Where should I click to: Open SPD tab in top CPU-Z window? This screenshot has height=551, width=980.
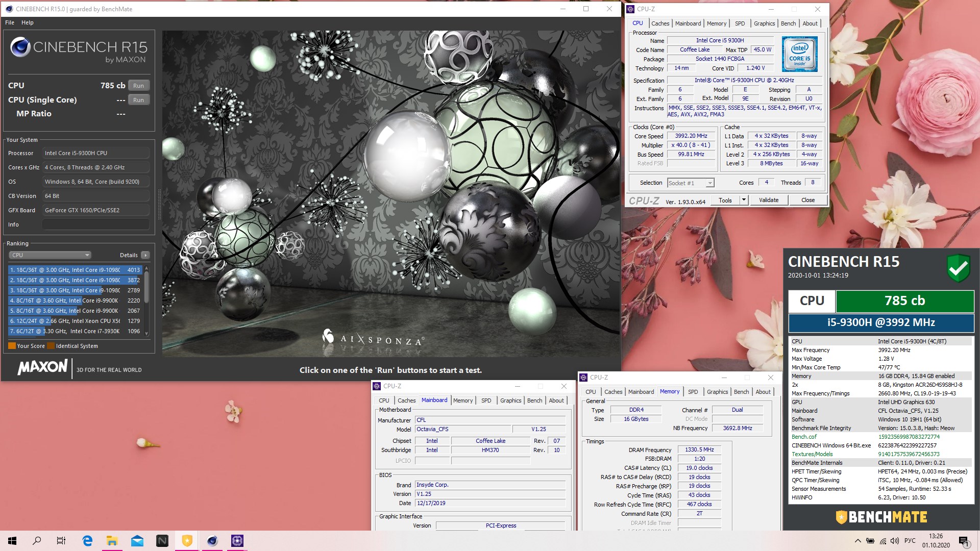pos(740,23)
